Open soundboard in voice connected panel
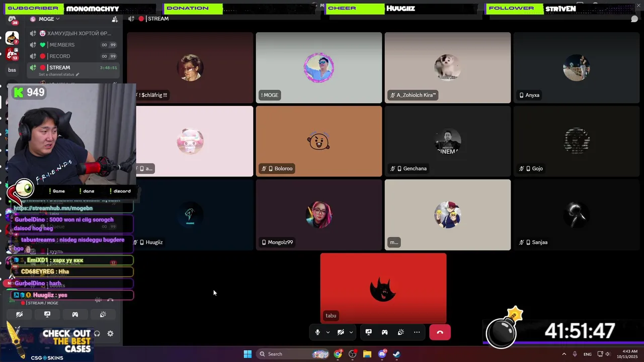This screenshot has width=644, height=362. pos(103,315)
